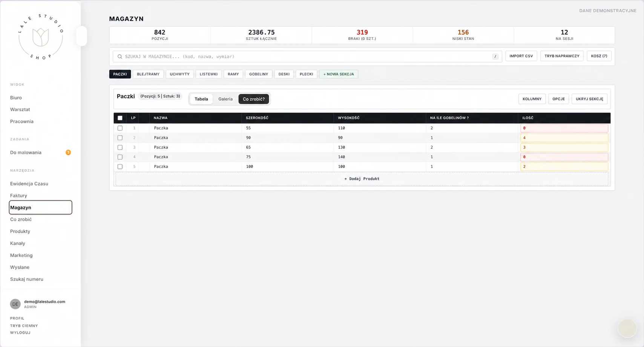Select the active Paczki section tab

(x=120, y=74)
